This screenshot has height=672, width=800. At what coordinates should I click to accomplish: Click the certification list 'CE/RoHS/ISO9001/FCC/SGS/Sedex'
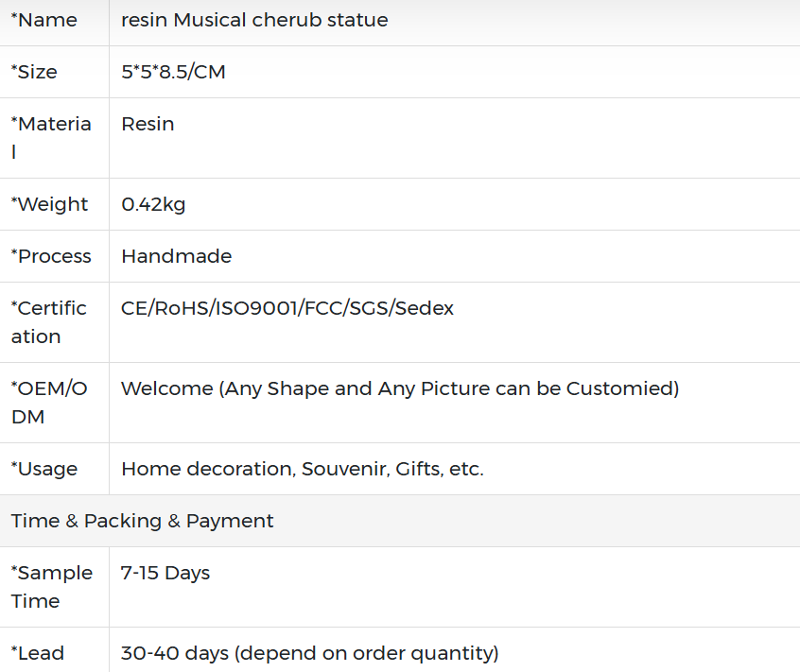point(287,308)
